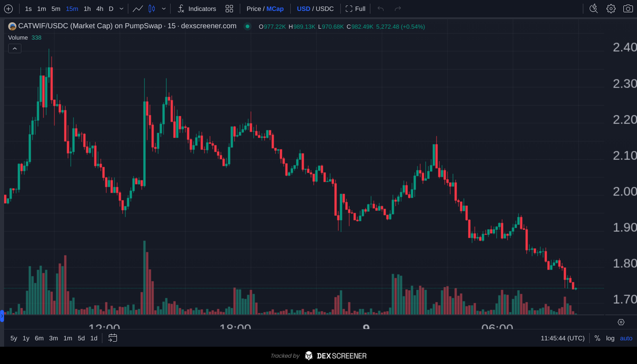Take a chart snapshot with camera icon
The width and height of the screenshot is (637, 364).
(628, 8)
